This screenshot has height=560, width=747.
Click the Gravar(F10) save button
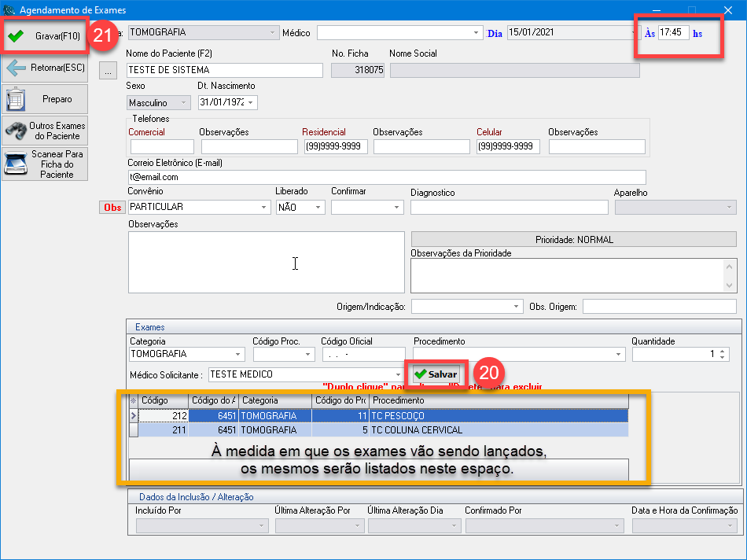[x=44, y=36]
